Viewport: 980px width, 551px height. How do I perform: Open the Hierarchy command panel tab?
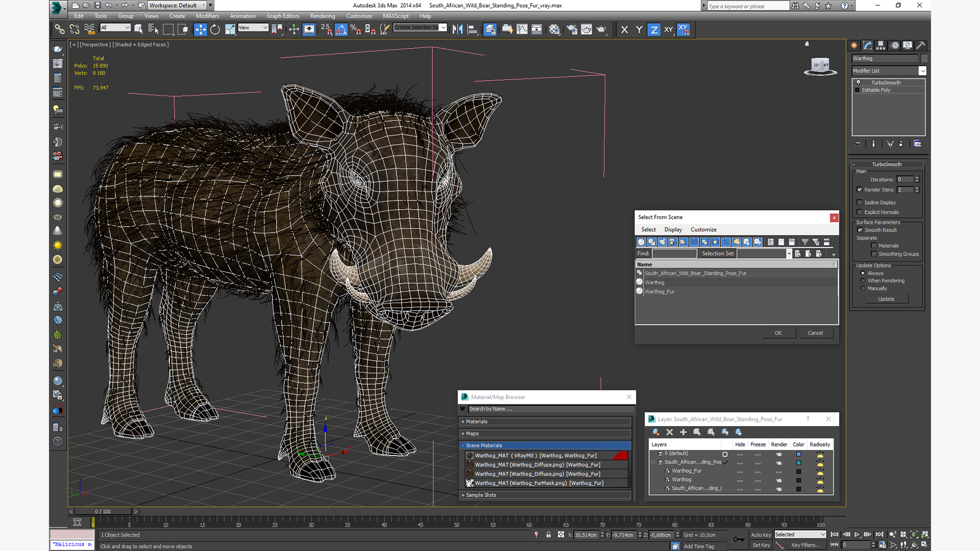click(x=881, y=45)
